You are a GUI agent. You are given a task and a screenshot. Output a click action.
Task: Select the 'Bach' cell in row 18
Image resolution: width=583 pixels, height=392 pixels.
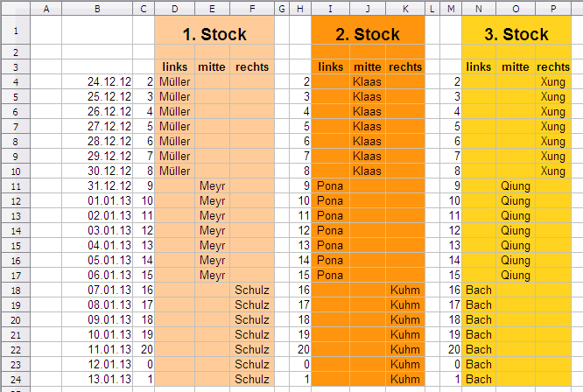480,290
